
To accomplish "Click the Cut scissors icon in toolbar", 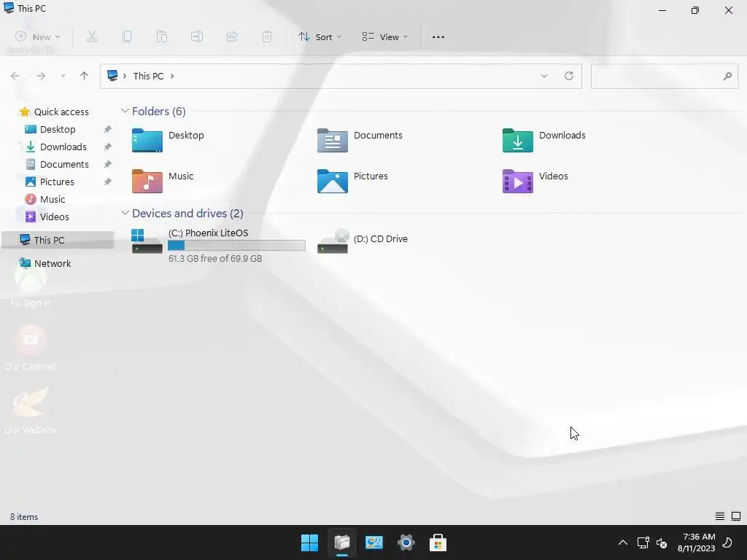I will 92,36.
